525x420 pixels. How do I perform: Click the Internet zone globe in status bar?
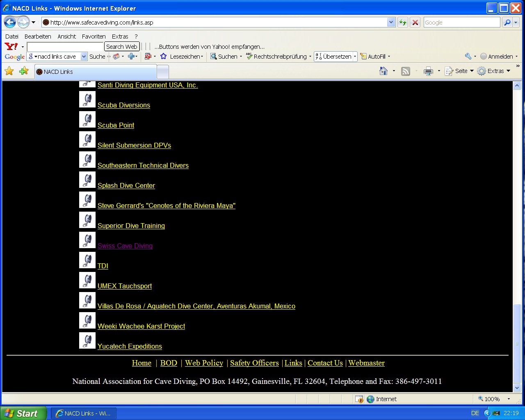pyautogui.click(x=371, y=399)
